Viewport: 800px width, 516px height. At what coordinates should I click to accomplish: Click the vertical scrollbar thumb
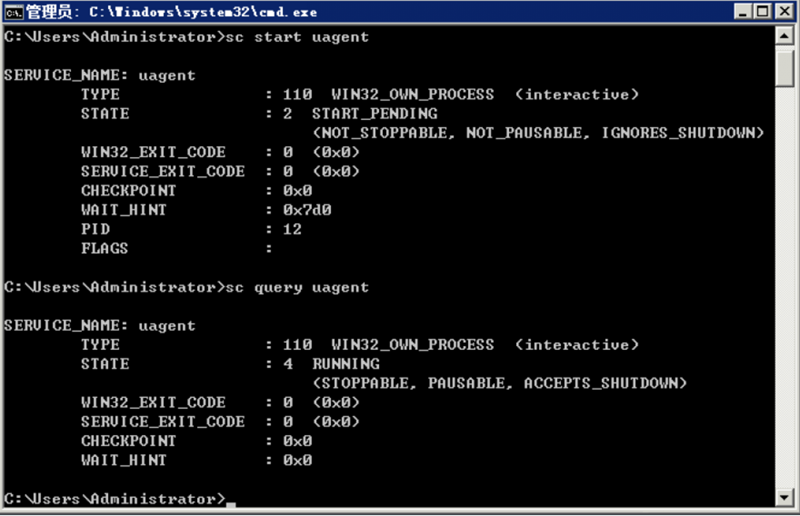[x=786, y=68]
